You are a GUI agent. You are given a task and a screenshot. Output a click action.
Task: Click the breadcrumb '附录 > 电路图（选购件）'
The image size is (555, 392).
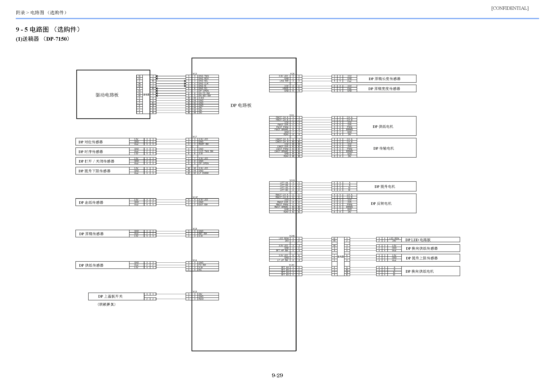point(41,13)
